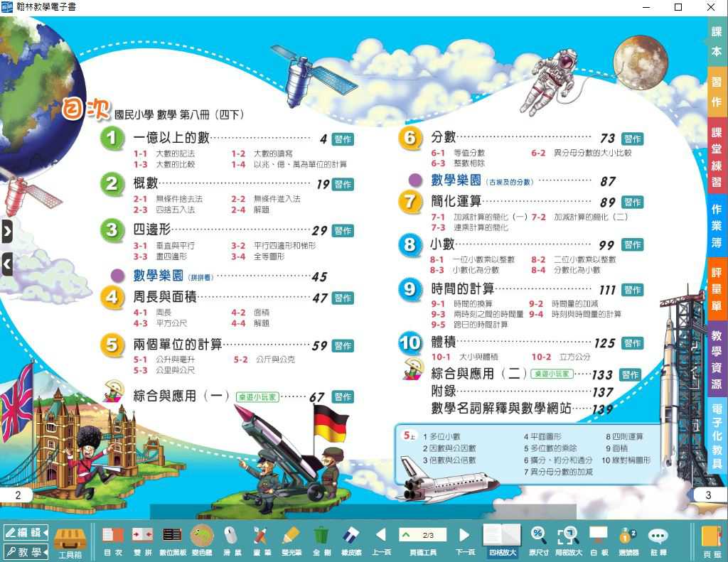Open unit 1 via green number 1 circle

[x=112, y=137]
